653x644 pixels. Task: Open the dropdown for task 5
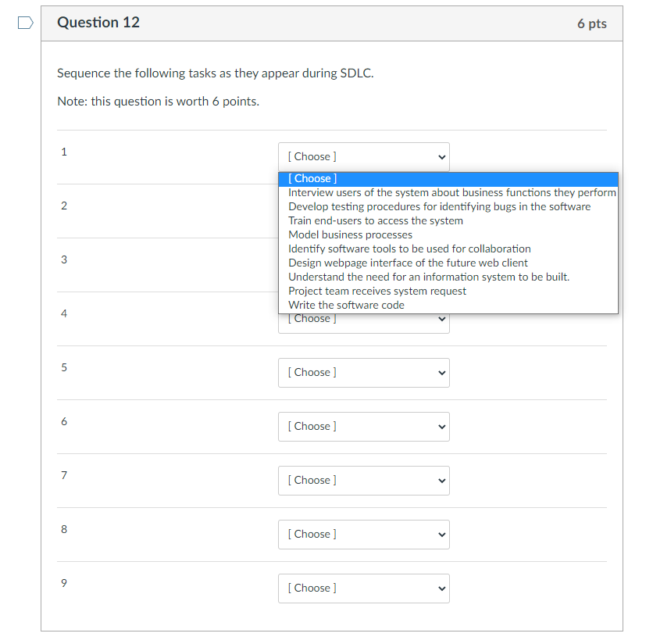pos(363,372)
